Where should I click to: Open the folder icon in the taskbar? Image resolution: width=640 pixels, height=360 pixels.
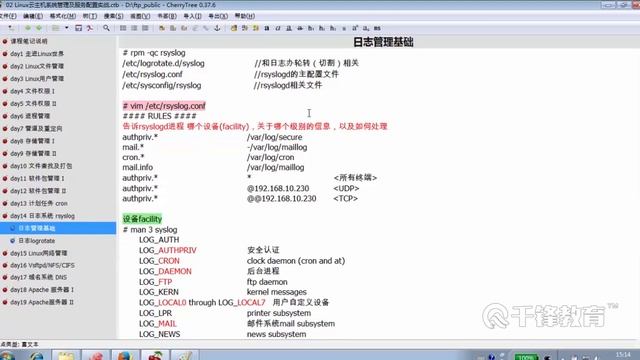click(66, 356)
